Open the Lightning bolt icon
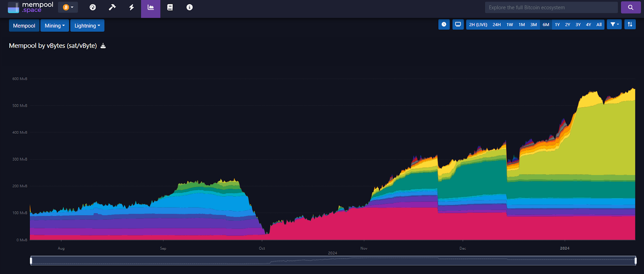Screen dimensions: 644x274 [x=132, y=7]
